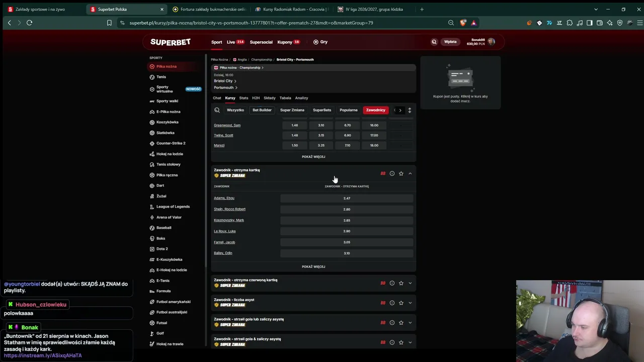Click the address bar URL field

point(284,23)
